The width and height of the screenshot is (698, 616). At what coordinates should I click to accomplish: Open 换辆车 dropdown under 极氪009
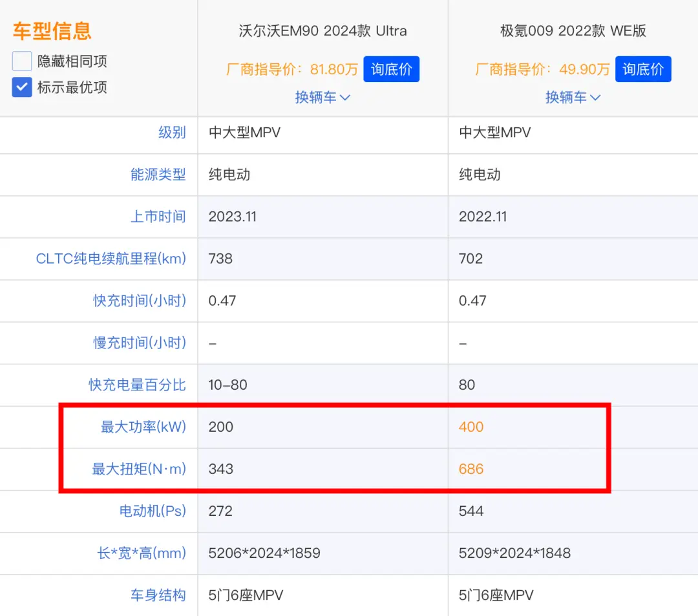pos(573,97)
